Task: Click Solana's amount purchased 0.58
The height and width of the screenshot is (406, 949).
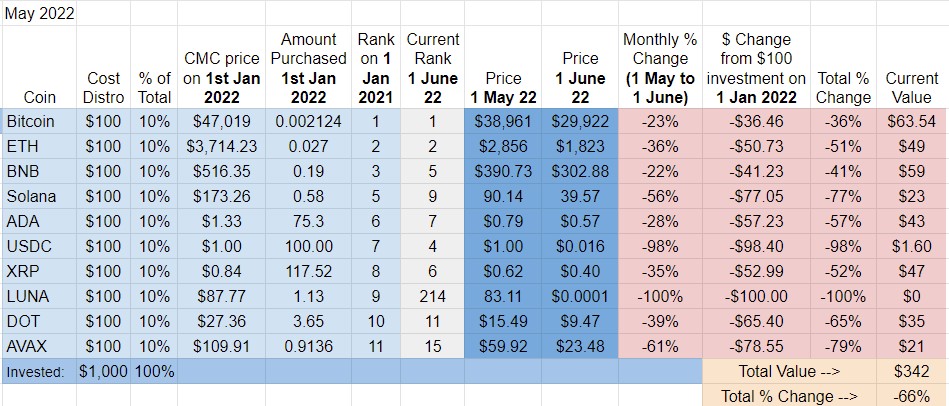Action: point(309,197)
